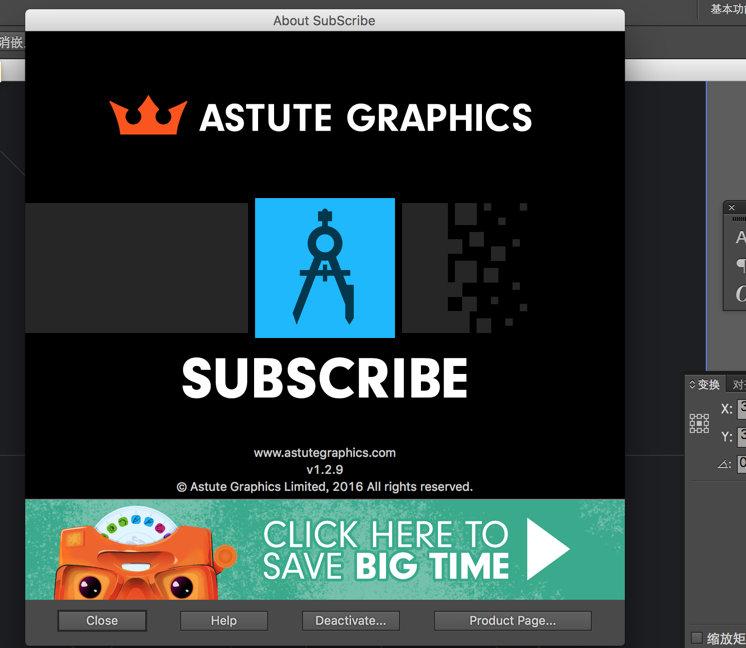Image resolution: width=746 pixels, height=648 pixels.
Task: Open the Product Page... button
Action: [x=512, y=621]
